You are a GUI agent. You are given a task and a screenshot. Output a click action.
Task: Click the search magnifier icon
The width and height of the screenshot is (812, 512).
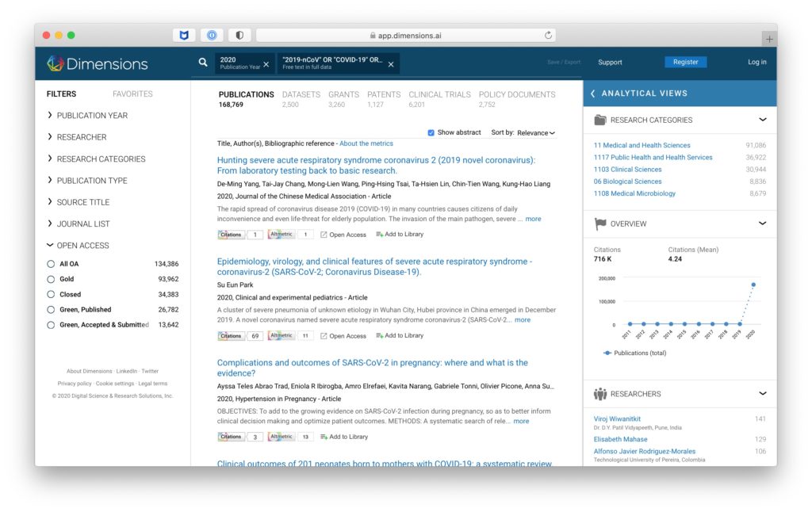pyautogui.click(x=203, y=63)
